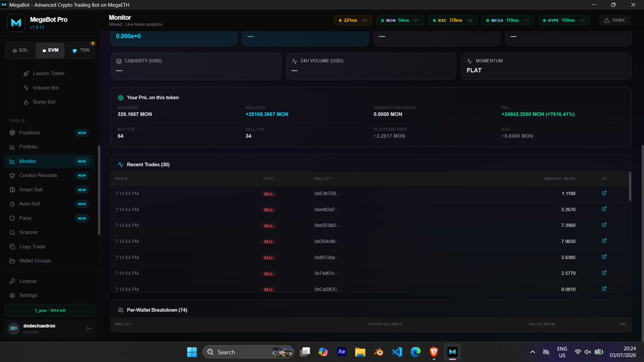Open Microsoft Edge from the taskbar
Image resolution: width=644 pixels, height=362 pixels.
[415, 352]
